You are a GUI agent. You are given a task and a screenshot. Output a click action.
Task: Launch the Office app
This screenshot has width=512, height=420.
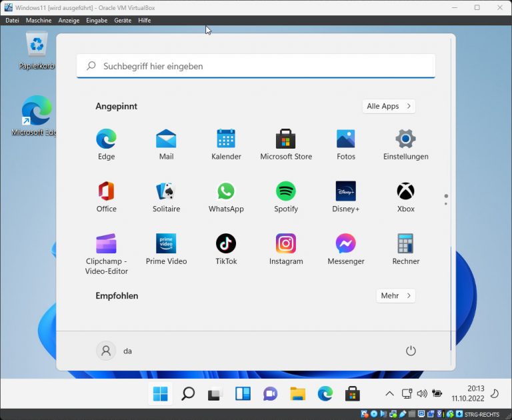pos(106,197)
